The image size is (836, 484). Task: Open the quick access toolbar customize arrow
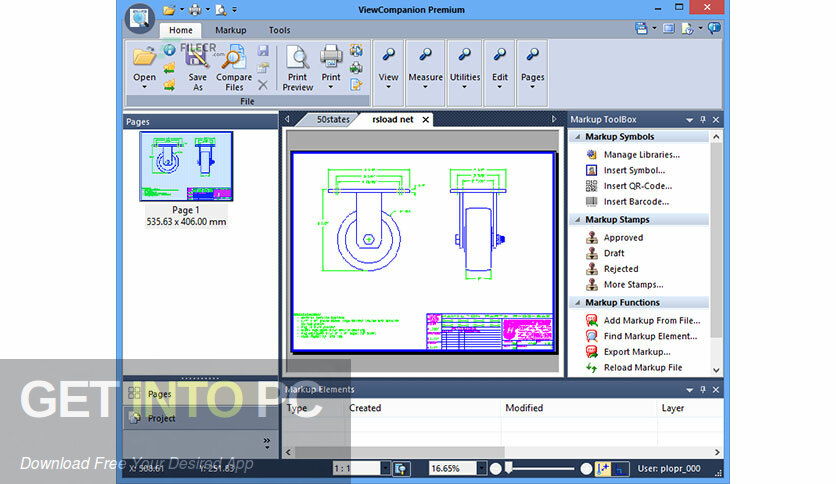[235, 10]
